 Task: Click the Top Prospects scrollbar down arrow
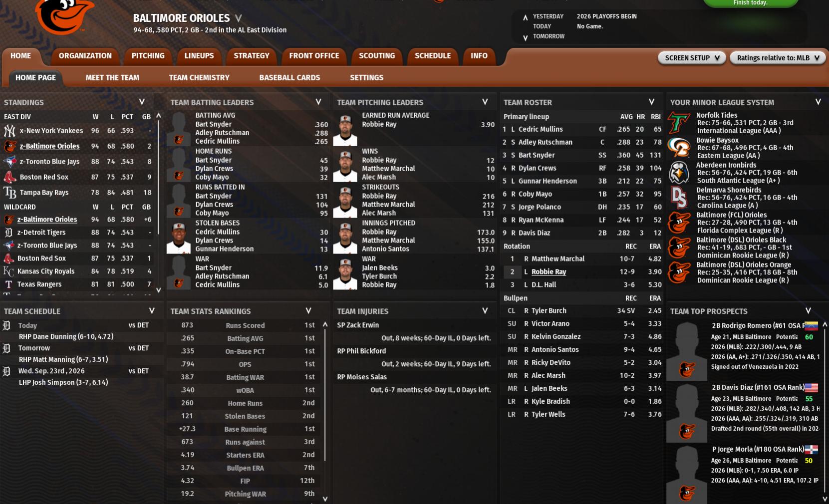pyautogui.click(x=825, y=499)
